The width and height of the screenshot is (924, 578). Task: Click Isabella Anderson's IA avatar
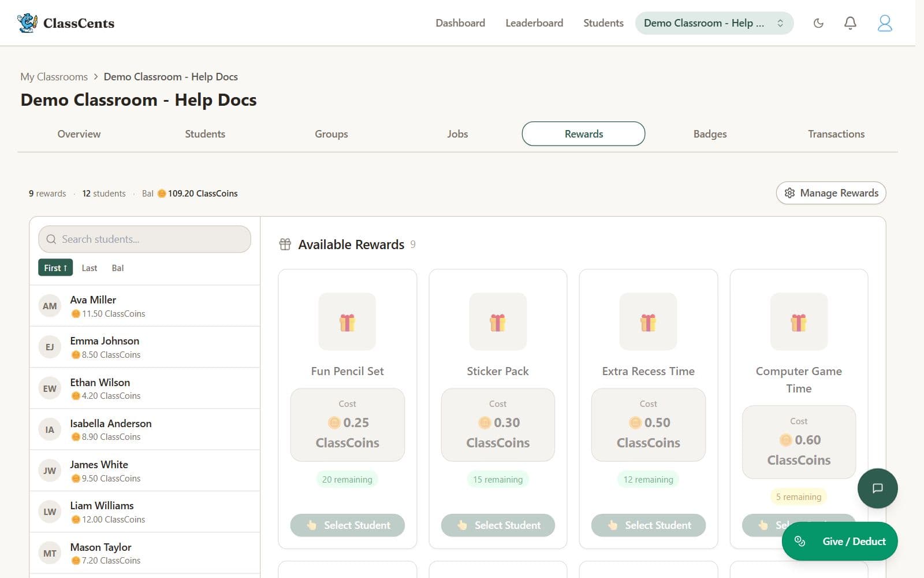(50, 429)
